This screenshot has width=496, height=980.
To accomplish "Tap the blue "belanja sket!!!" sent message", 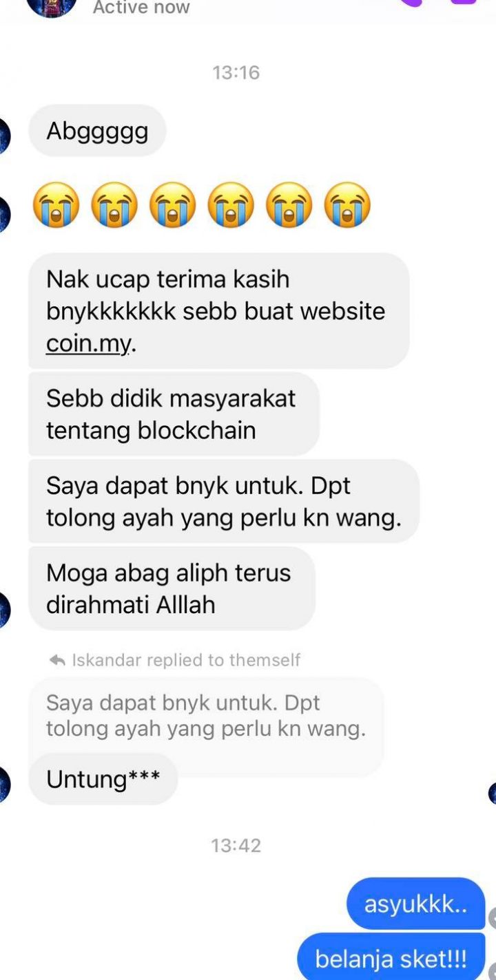I will [391, 957].
